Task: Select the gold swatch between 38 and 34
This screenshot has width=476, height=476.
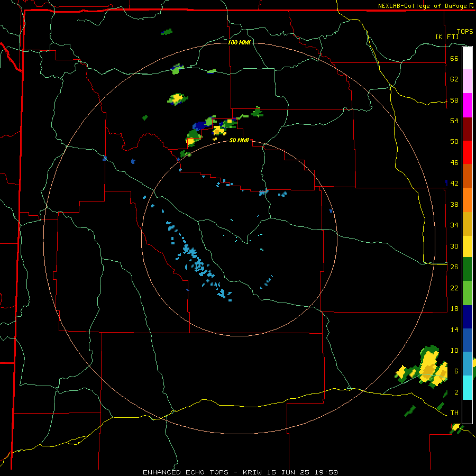Action: [x=467, y=224]
